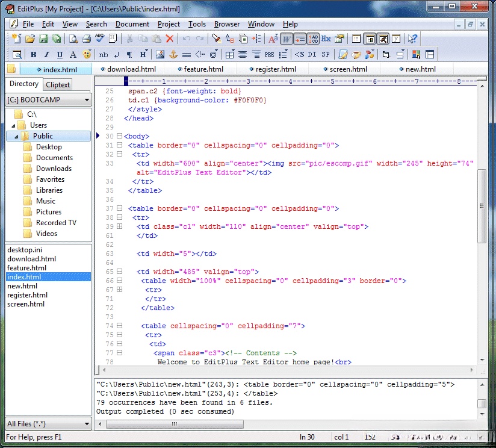Toggle the output window hammer button
496x448 pixels.
(383, 39)
